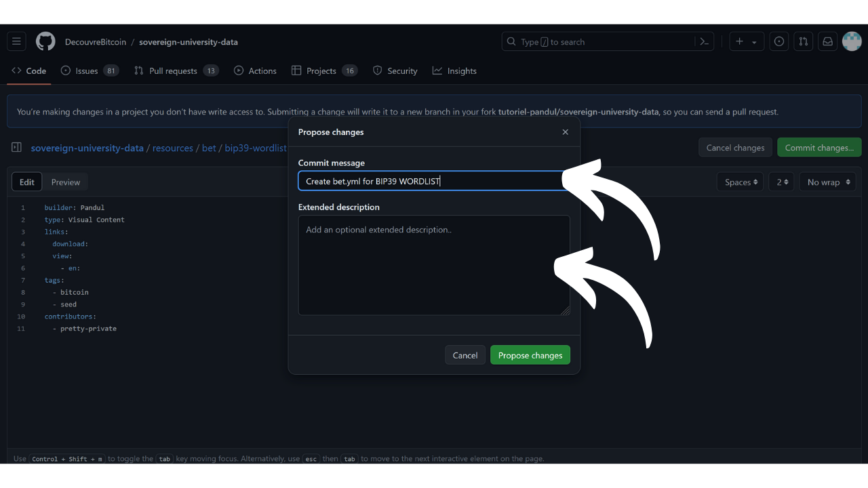Select the Edit editor view
This screenshot has width=868, height=488.
tap(27, 182)
